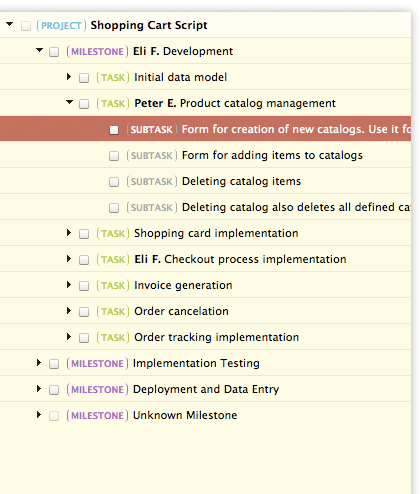The height and width of the screenshot is (494, 420).
Task: Tick the Implementation Testing milestone checkbox
Action: pyautogui.click(x=54, y=364)
